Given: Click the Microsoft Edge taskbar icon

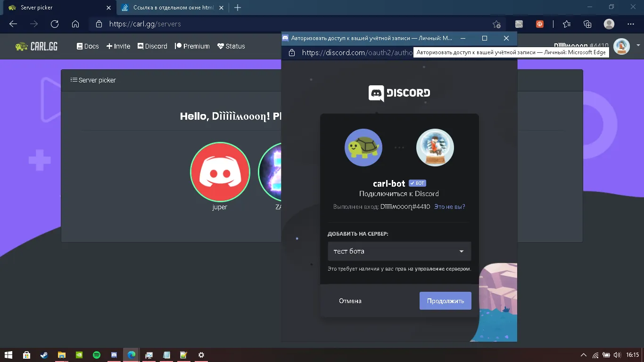Looking at the screenshot, I should coord(132,355).
